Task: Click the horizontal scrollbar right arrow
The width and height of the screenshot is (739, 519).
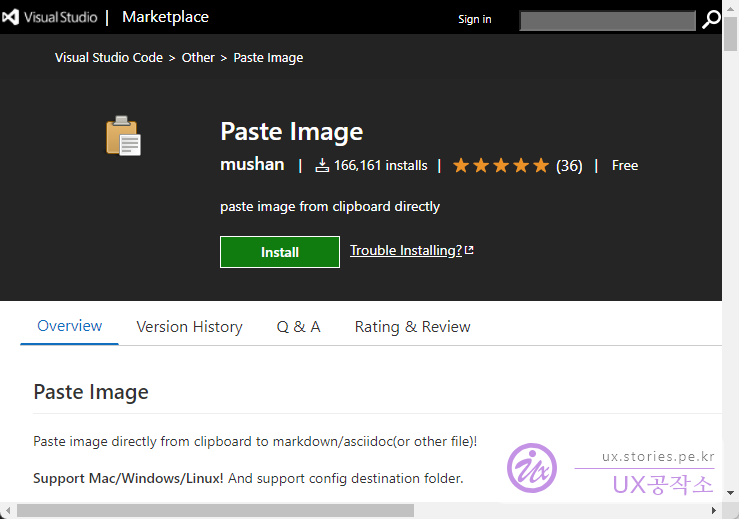Action: tap(714, 511)
